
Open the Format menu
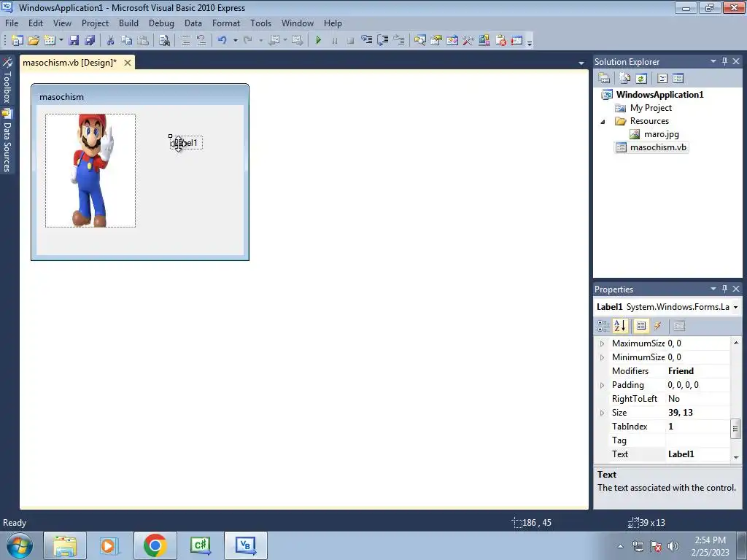pyautogui.click(x=226, y=23)
